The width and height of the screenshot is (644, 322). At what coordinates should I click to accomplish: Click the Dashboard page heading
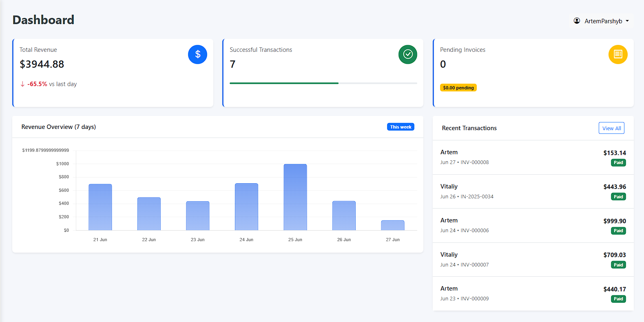[x=44, y=20]
